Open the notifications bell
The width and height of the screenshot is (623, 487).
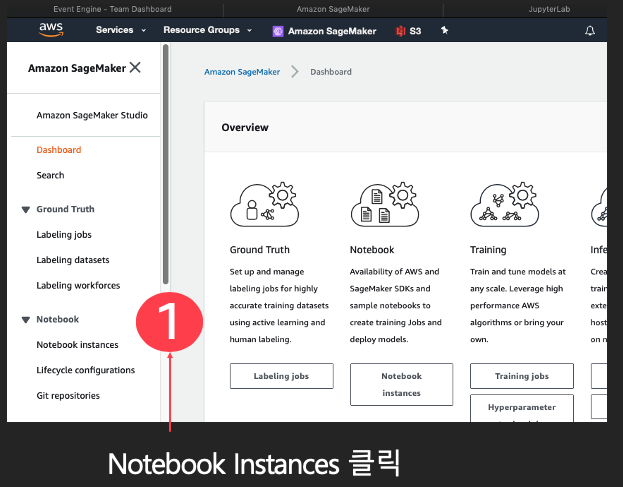590,31
